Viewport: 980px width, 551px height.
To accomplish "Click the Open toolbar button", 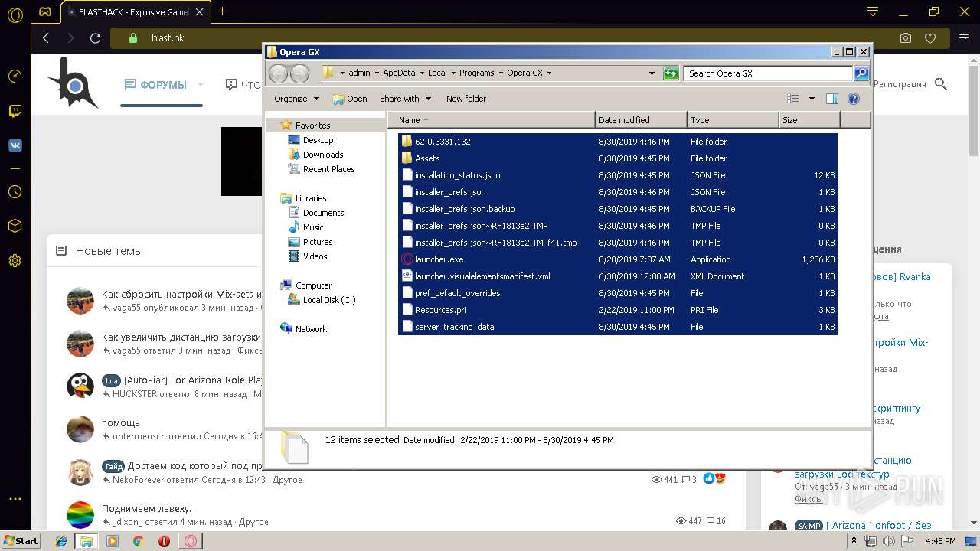I will point(349,99).
